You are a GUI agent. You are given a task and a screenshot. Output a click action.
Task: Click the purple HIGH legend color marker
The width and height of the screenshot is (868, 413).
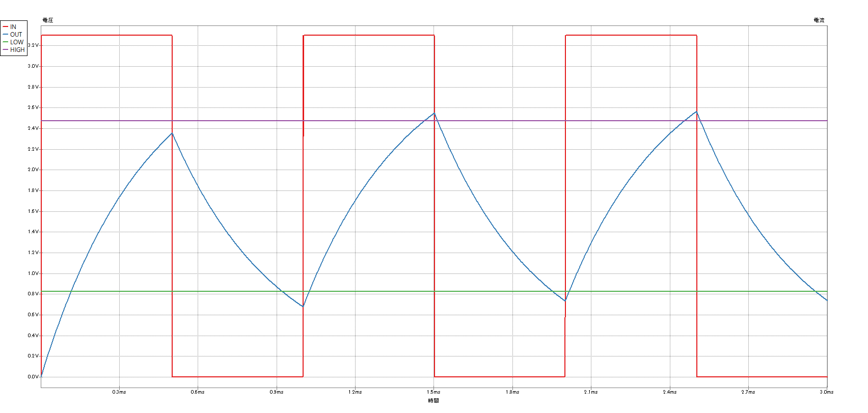pyautogui.click(x=5, y=50)
